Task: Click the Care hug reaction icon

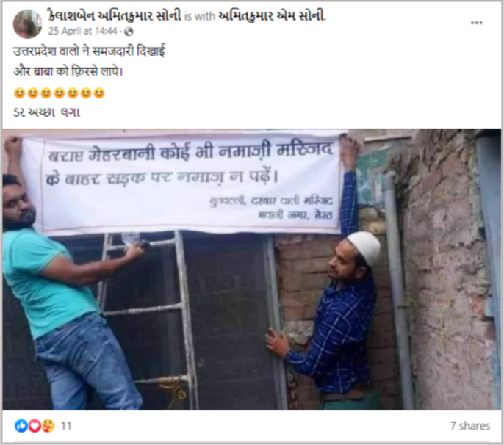Action: 48,426
